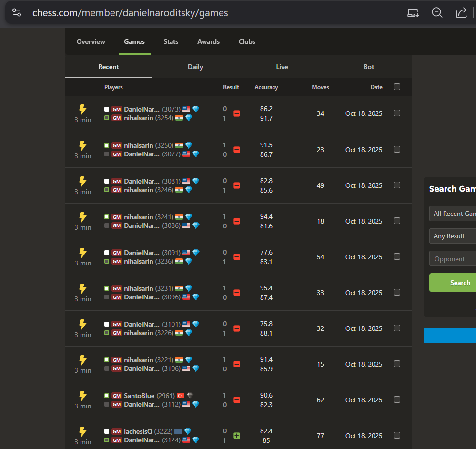476x449 pixels.
Task: Click the green win icon for lachesisQ game
Action: [x=237, y=436]
